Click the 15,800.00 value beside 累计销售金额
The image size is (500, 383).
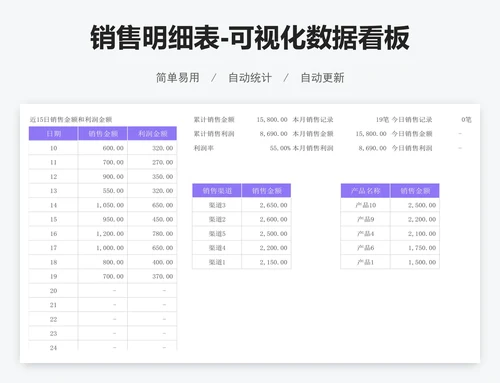point(272,120)
